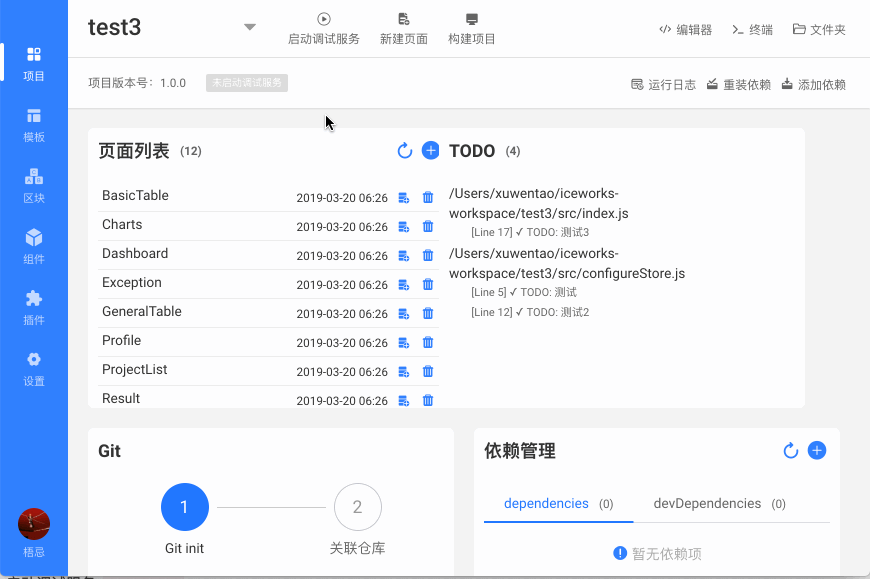
Task: Open TODO file path src/index.js
Action: click(539, 203)
